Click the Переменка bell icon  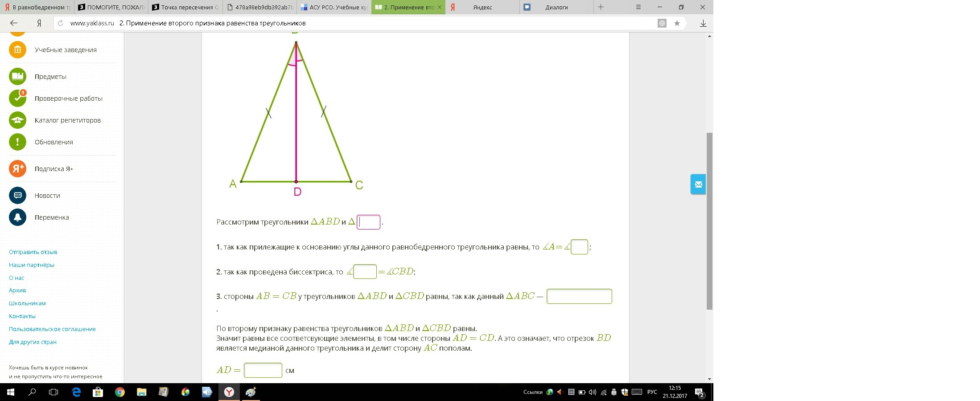pos(17,217)
